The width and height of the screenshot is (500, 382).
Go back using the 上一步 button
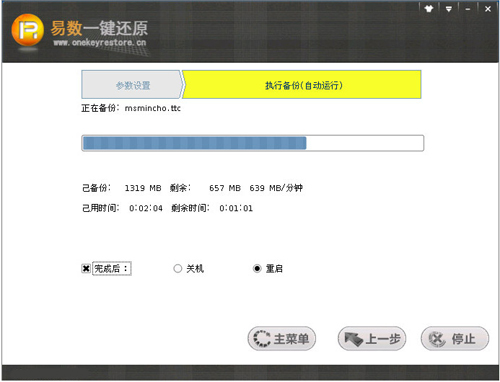pos(372,339)
